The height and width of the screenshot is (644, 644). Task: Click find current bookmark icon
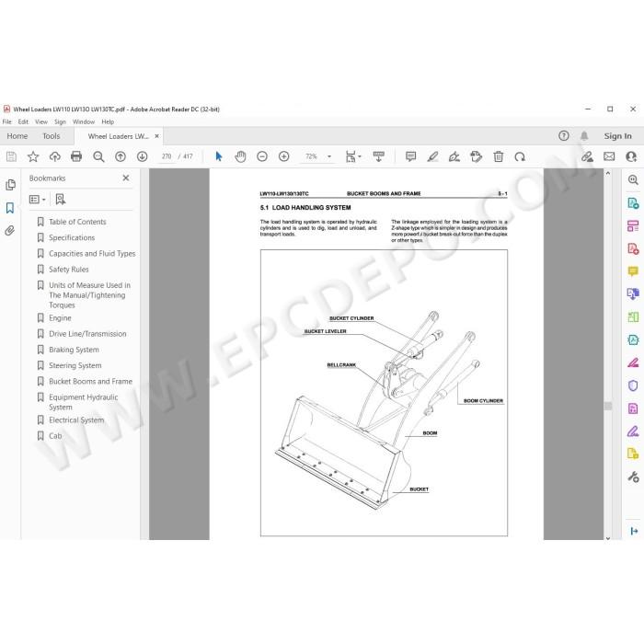[61, 200]
